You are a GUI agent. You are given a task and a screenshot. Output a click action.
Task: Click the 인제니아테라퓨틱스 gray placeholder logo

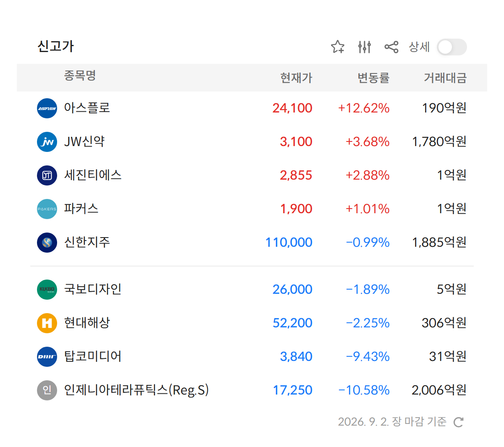[x=47, y=390]
